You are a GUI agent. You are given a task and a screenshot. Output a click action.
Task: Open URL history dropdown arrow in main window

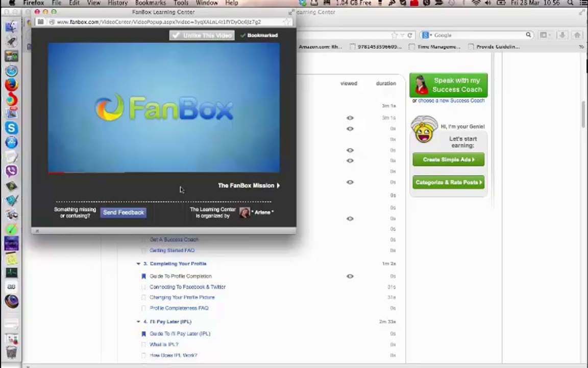pos(402,35)
